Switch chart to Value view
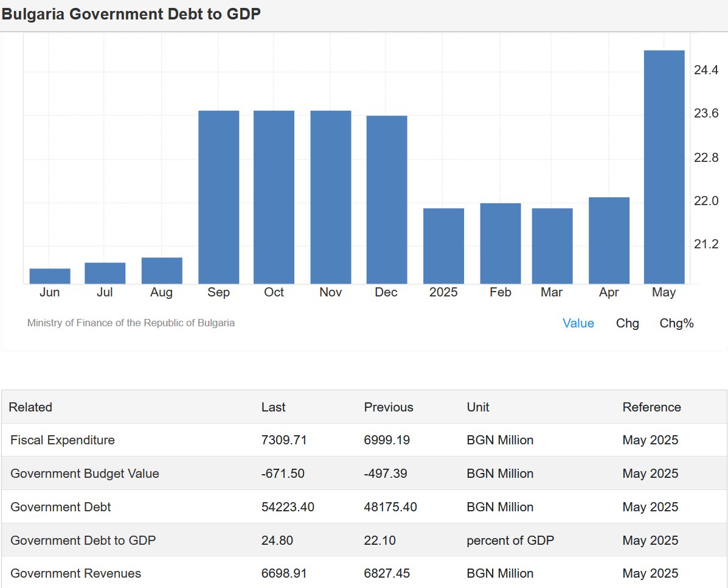Viewport: 728px width, 588px height. point(578,323)
